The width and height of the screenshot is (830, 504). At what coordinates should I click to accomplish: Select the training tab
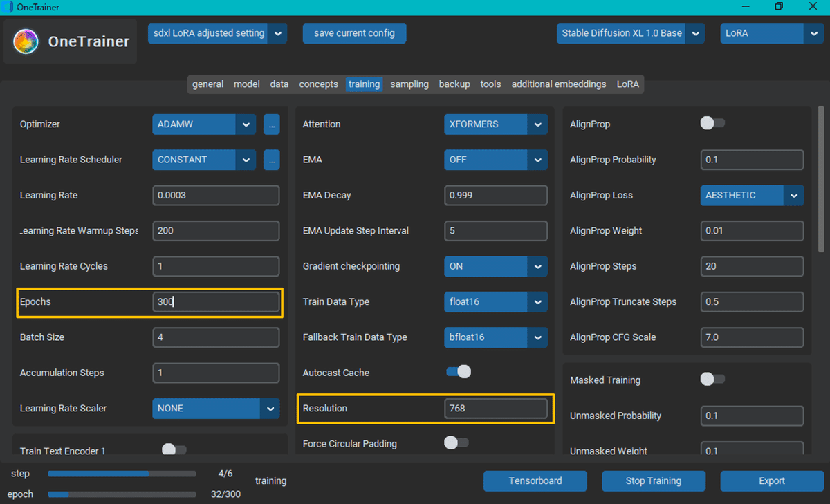364,84
